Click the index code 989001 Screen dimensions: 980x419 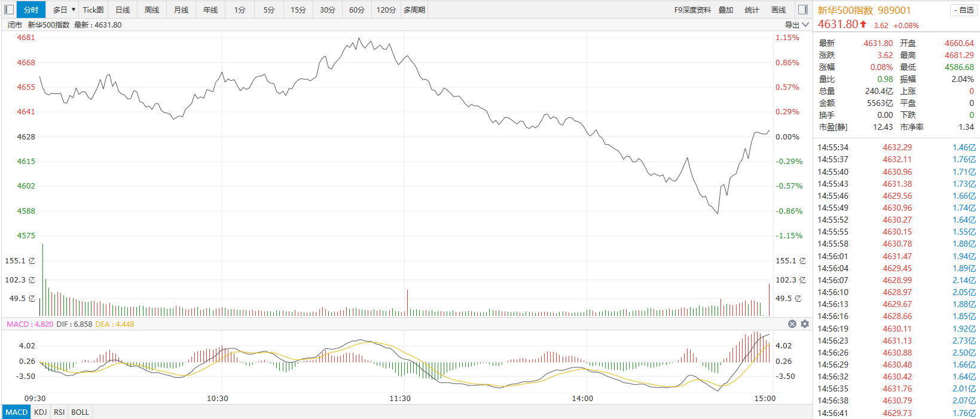click(x=894, y=10)
